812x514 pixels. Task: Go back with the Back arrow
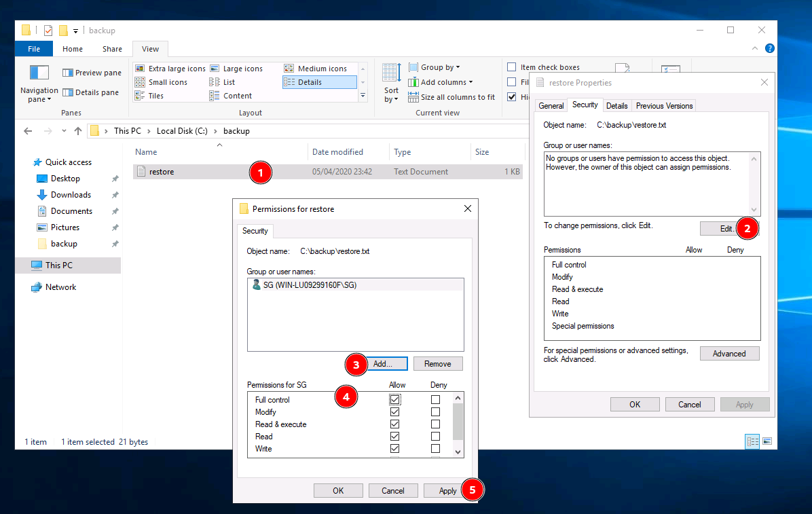click(28, 131)
